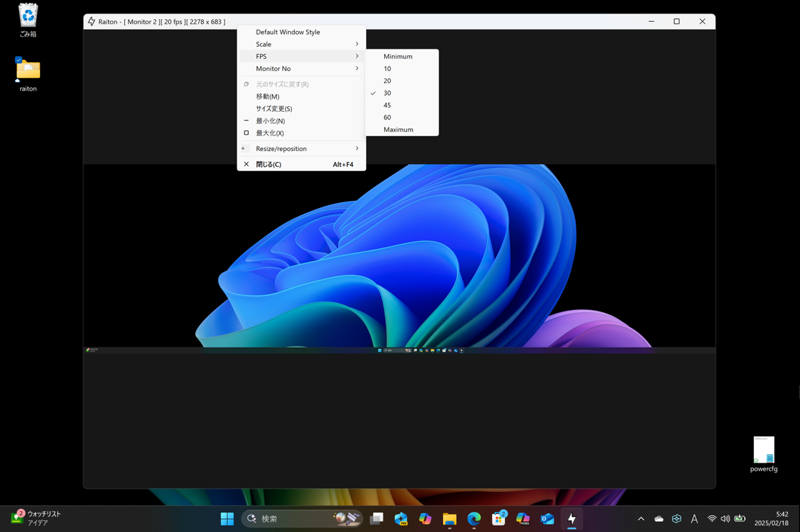Open the ウォッチリスト widgets button
The image size is (800, 532).
pyautogui.click(x=36, y=518)
